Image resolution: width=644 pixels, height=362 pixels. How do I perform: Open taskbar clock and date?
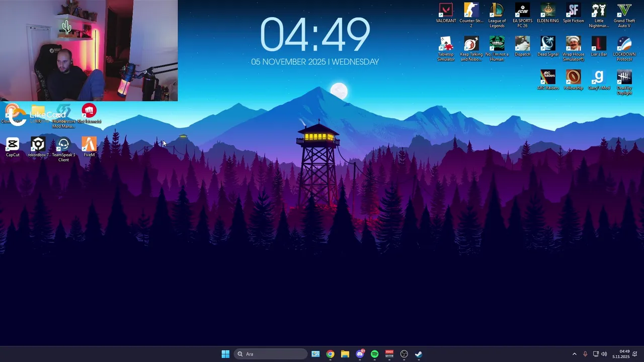coord(621,354)
